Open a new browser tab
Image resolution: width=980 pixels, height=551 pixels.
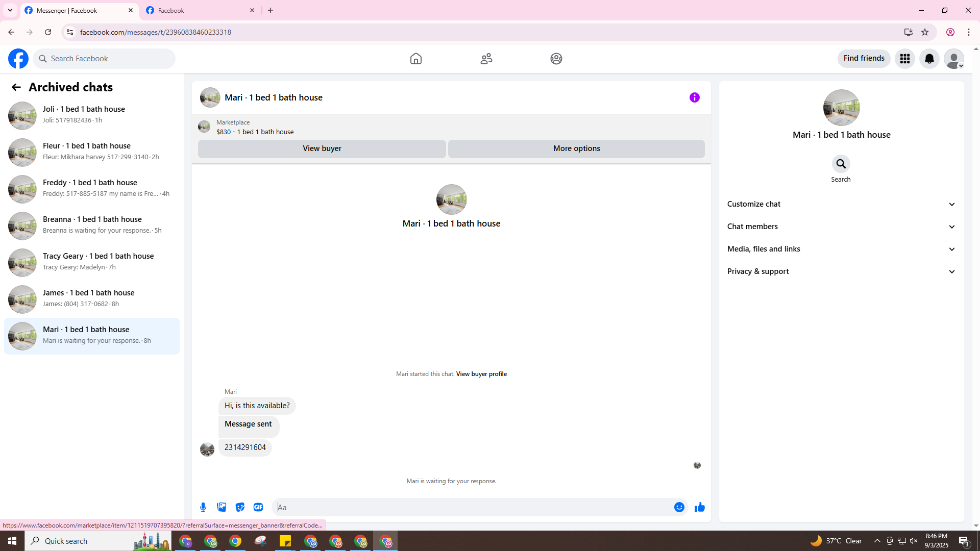[271, 10]
